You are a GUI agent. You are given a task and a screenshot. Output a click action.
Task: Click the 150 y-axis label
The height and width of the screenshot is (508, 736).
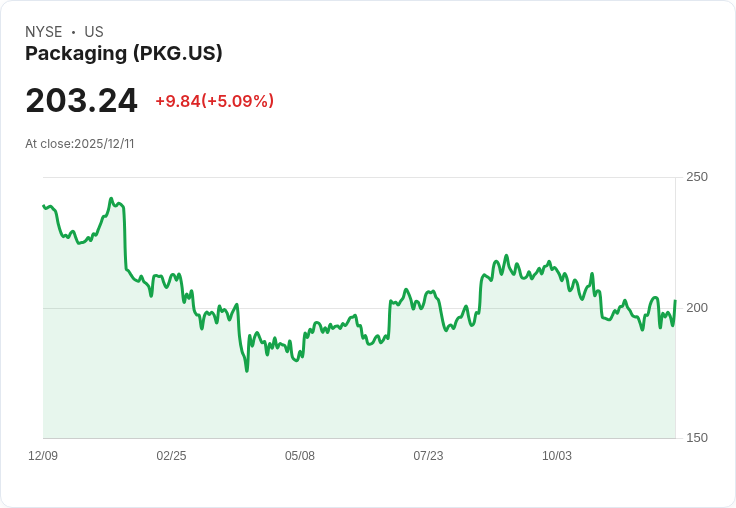point(697,438)
